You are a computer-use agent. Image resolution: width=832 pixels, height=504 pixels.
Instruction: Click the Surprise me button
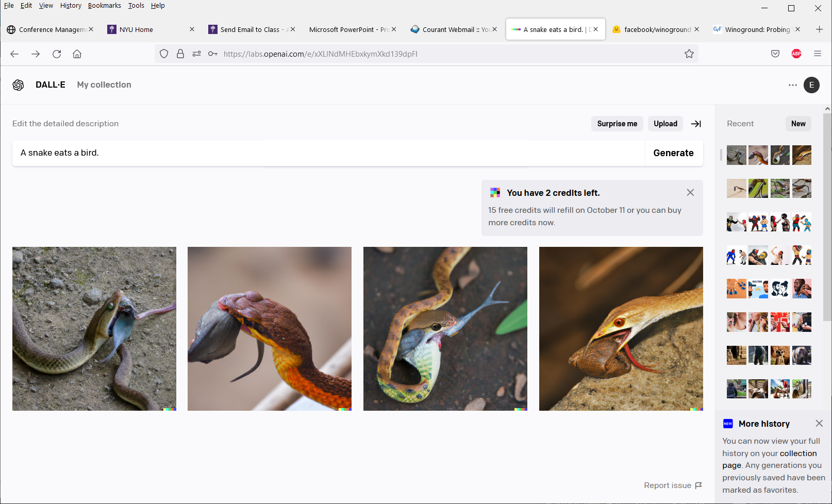click(617, 124)
